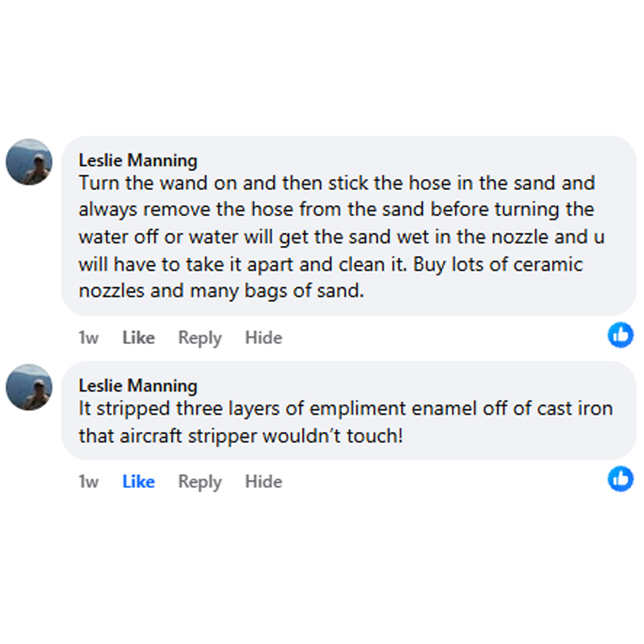The width and height of the screenshot is (644, 644).
Task: Click the text "that aircraft stripper wouldn't touch!"
Action: [240, 435]
